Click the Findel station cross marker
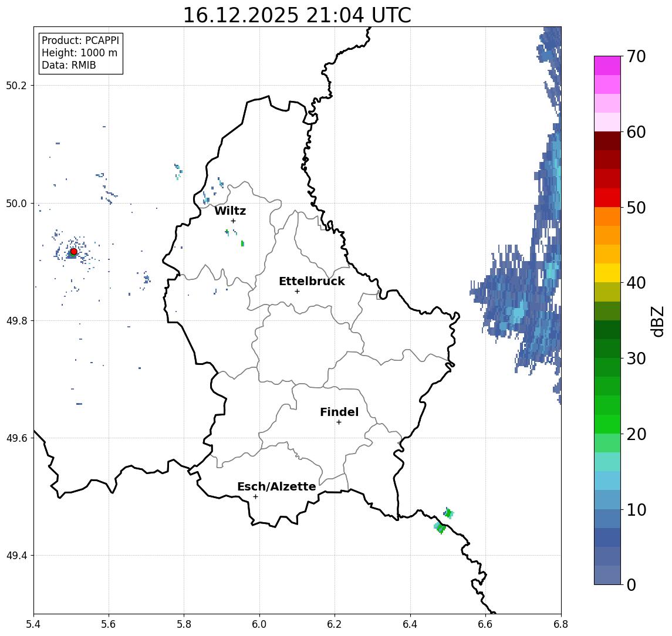 [x=339, y=422]
